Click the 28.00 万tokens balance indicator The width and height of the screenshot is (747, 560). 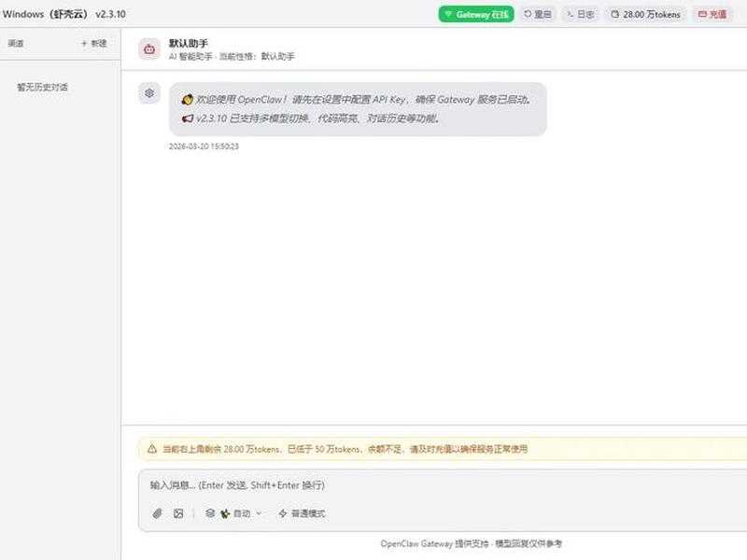click(x=645, y=14)
